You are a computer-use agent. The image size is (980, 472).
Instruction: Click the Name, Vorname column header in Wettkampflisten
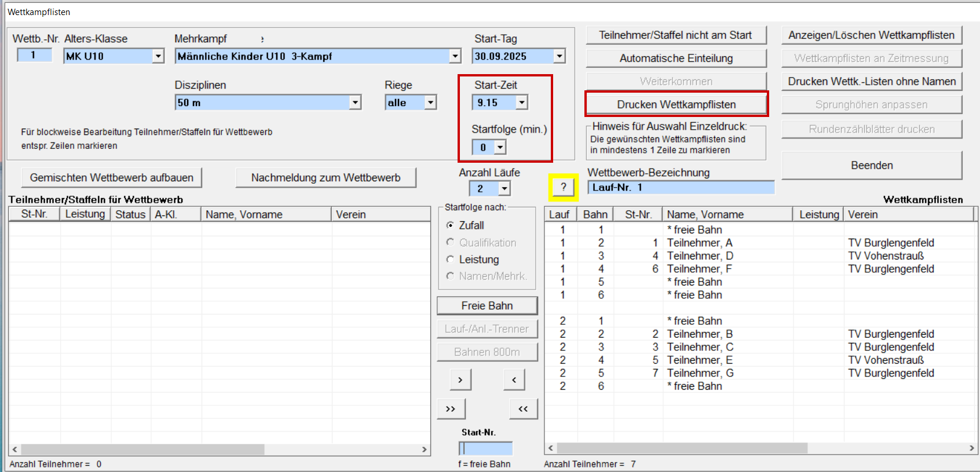pyautogui.click(x=727, y=214)
